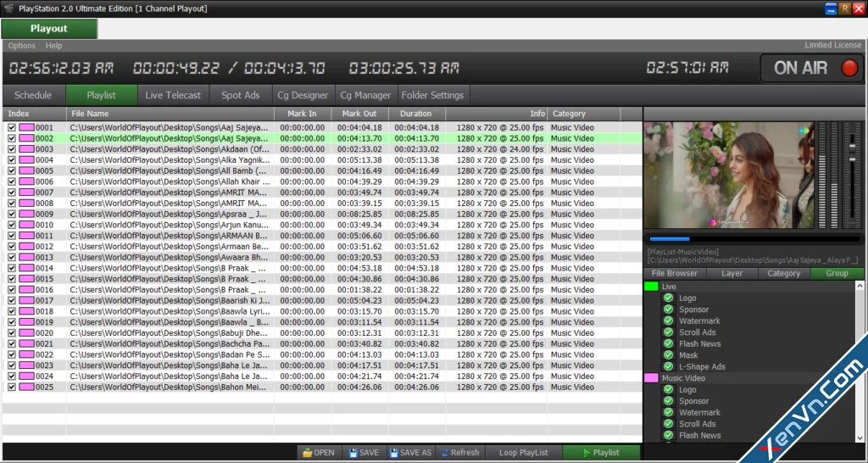Collapse the Music Video group header

point(749,377)
